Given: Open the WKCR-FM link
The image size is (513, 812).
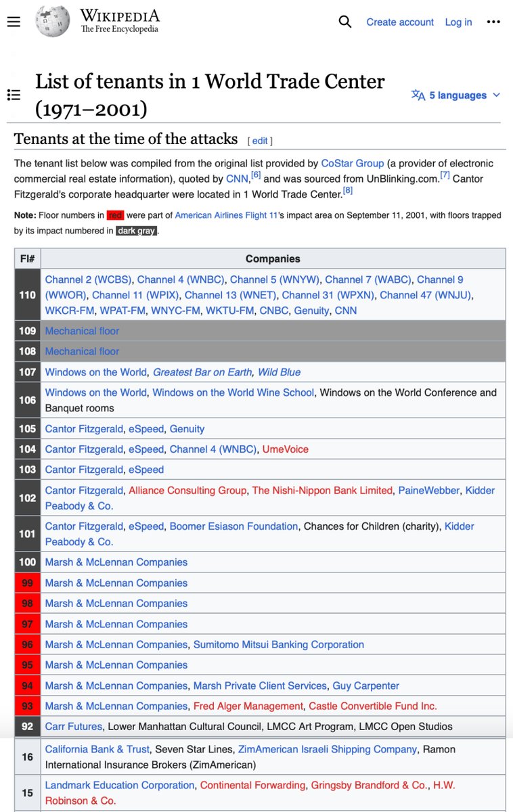Looking at the screenshot, I should coord(70,311).
